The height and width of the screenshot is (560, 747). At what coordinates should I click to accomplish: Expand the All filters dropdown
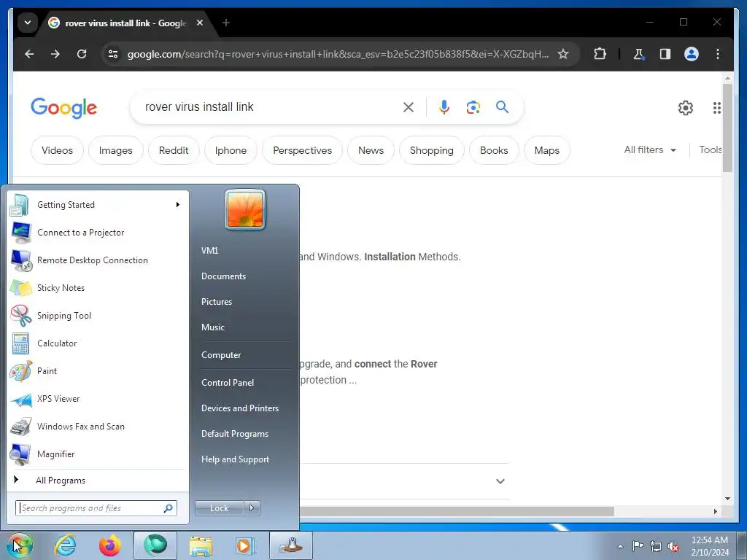coord(650,150)
